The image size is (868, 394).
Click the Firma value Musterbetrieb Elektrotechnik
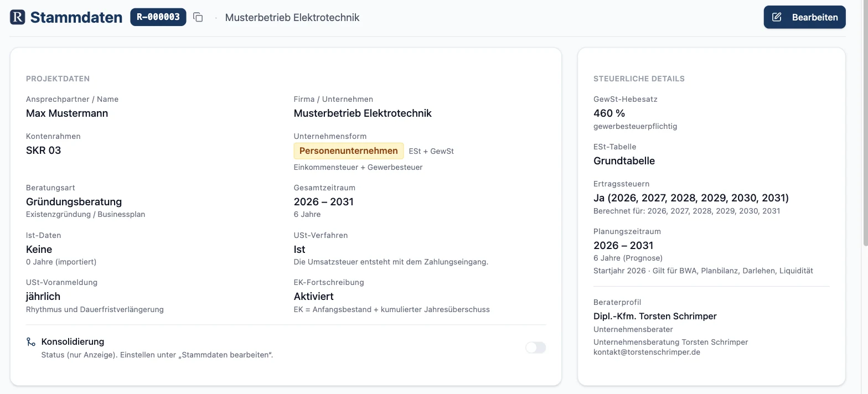(x=363, y=113)
